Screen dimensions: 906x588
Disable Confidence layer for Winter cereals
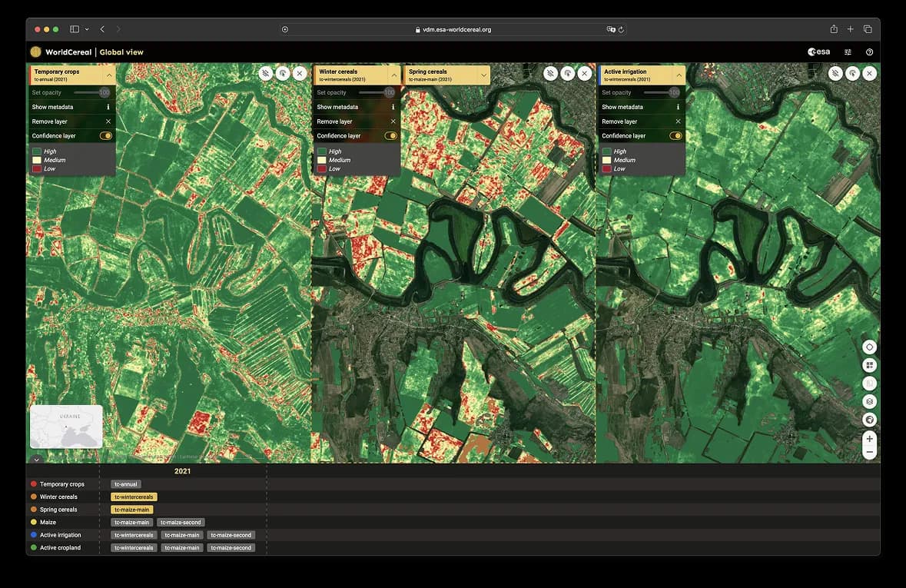[390, 136]
